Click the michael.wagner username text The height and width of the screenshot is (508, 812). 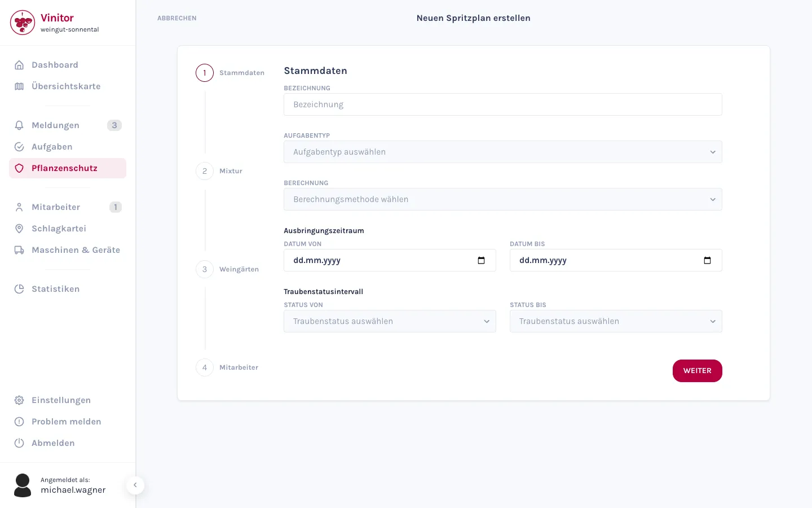coord(73,490)
